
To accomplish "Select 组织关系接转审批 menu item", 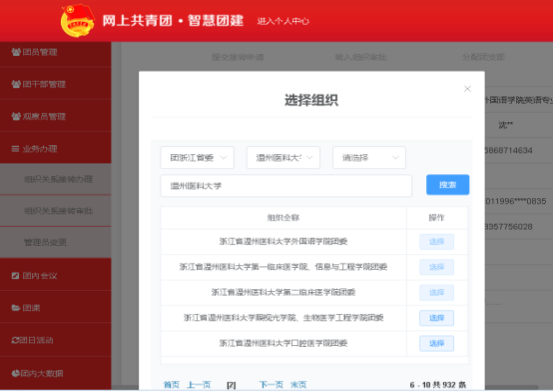I will tap(58, 211).
